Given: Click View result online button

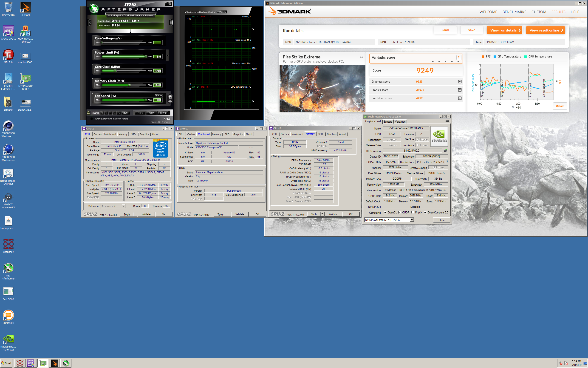Looking at the screenshot, I should click(545, 30).
